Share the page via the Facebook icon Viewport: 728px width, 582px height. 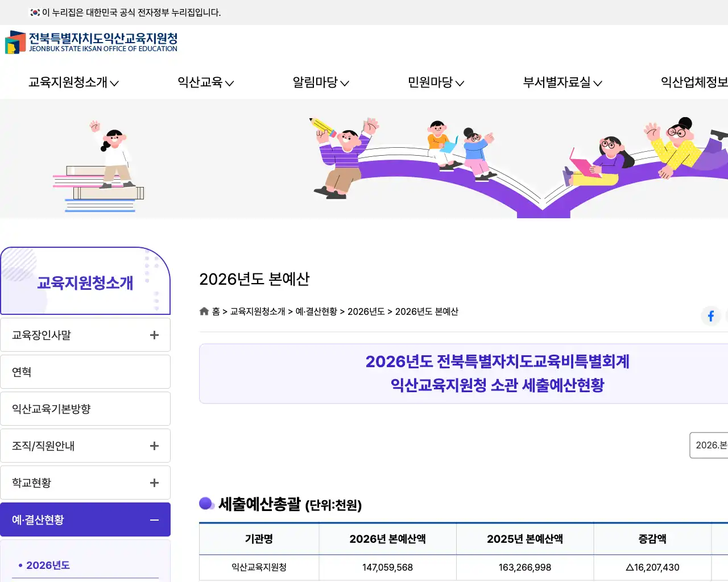[x=710, y=316]
